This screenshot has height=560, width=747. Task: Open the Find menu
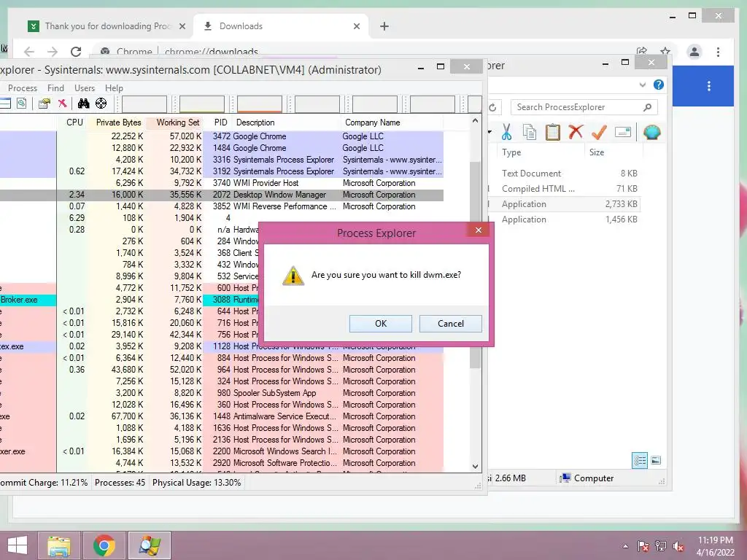[x=55, y=88]
